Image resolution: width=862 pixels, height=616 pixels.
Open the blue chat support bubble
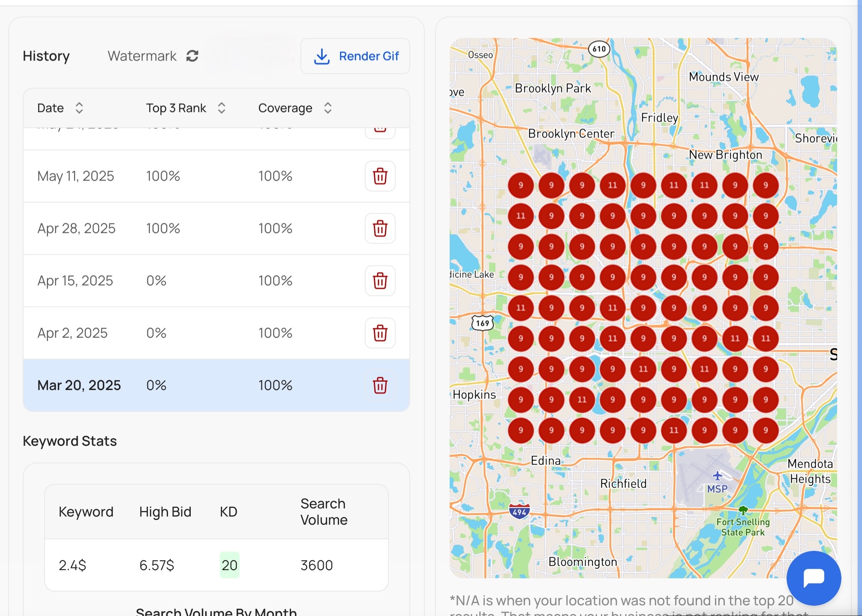[813, 577]
